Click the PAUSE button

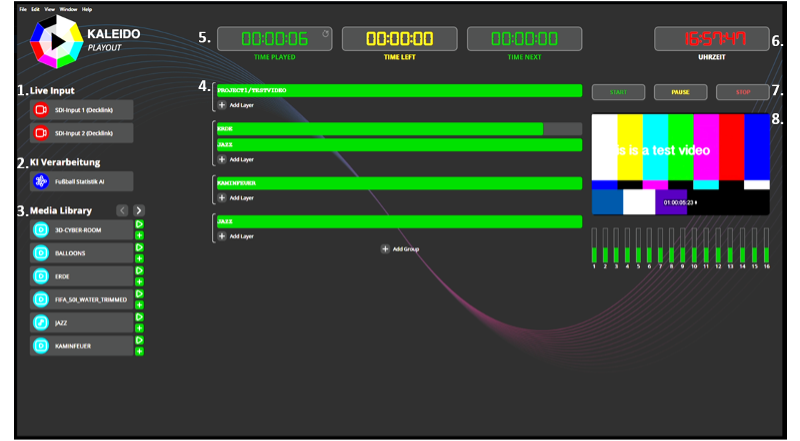[x=681, y=92]
